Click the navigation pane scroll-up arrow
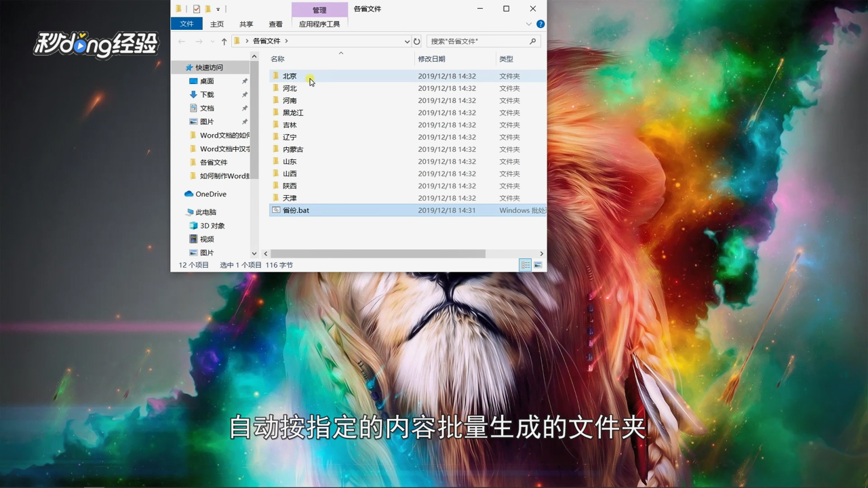The width and height of the screenshot is (868, 488). pos(254,57)
